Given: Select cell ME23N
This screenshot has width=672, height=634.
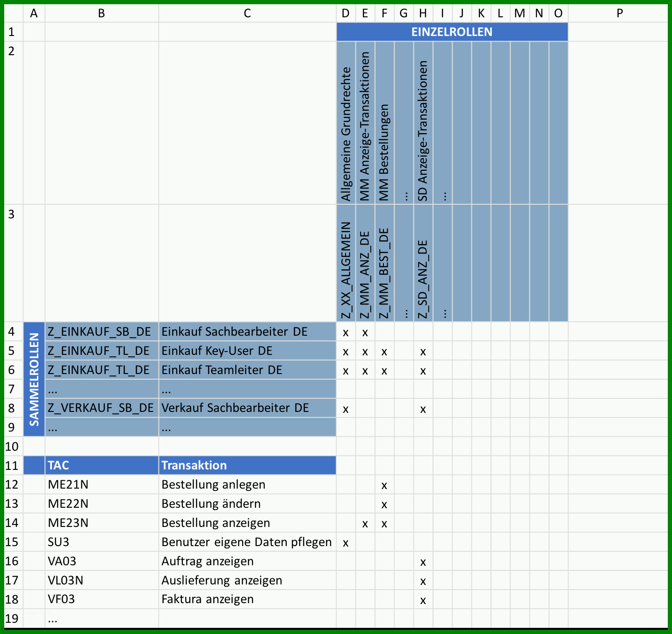Looking at the screenshot, I should (x=101, y=523).
